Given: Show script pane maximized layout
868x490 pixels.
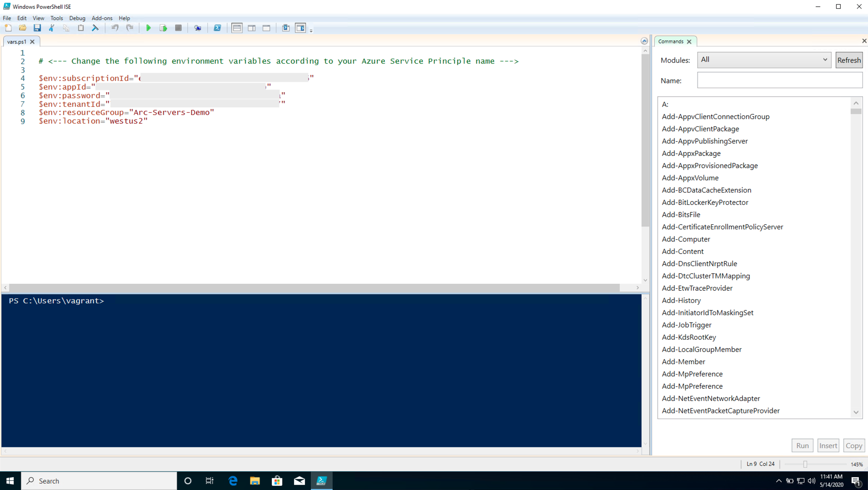Looking at the screenshot, I should (x=266, y=28).
